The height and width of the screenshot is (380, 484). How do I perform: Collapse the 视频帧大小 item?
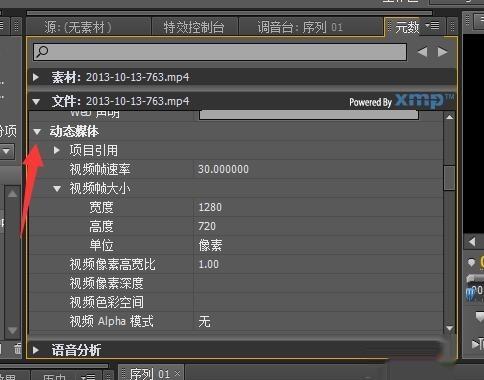(x=57, y=189)
